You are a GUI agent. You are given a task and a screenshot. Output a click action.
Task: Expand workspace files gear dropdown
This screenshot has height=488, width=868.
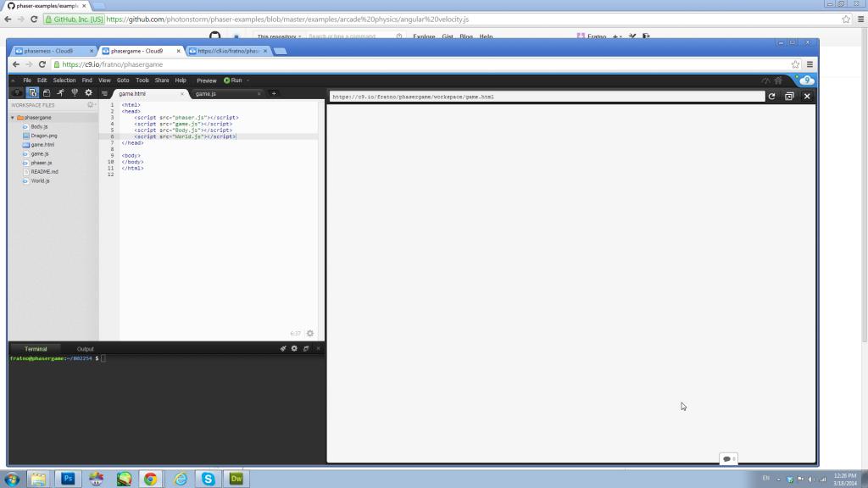pyautogui.click(x=91, y=105)
